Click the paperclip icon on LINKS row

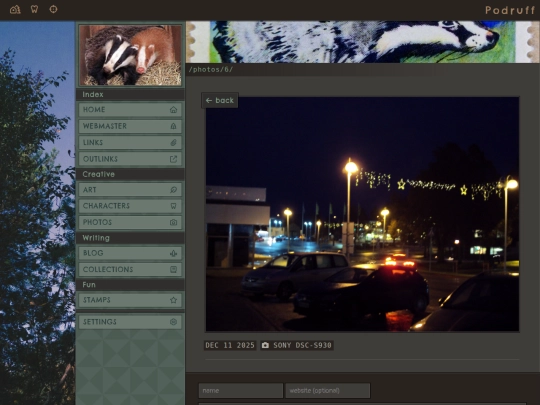point(173,143)
